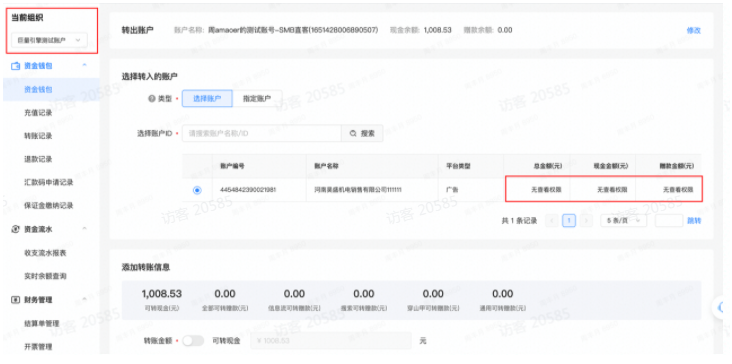Click the 账户名称 column header
This screenshot has width=732, height=364.
[326, 166]
